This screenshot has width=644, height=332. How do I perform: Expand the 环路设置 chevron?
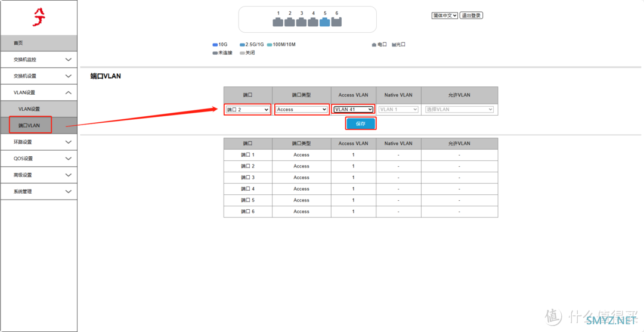(x=69, y=142)
